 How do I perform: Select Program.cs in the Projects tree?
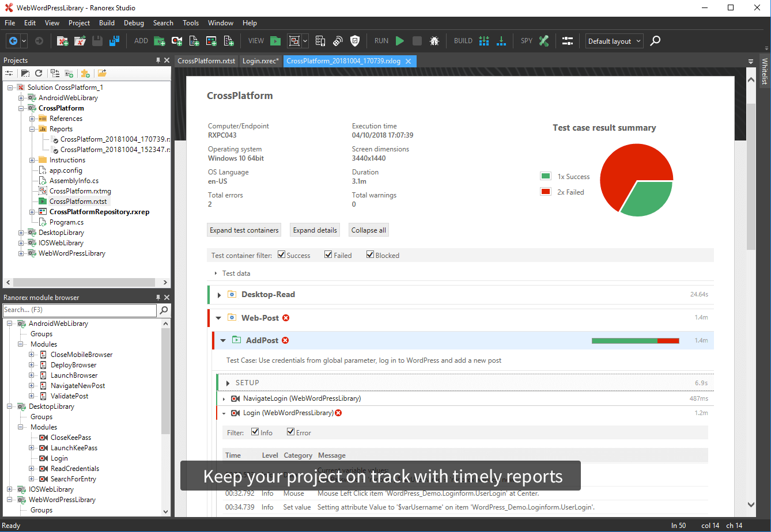tap(66, 222)
